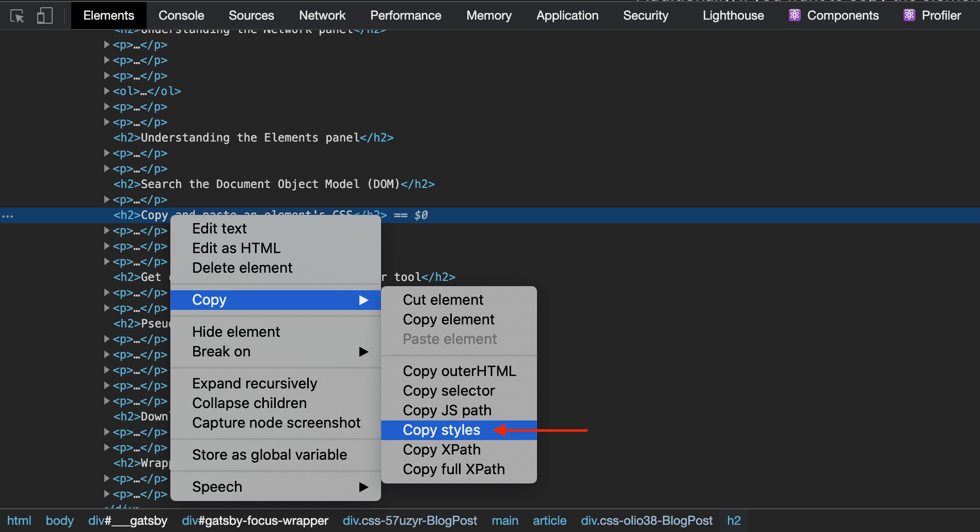This screenshot has width=980, height=532.
Task: Choose Copy styles
Action: point(459,430)
